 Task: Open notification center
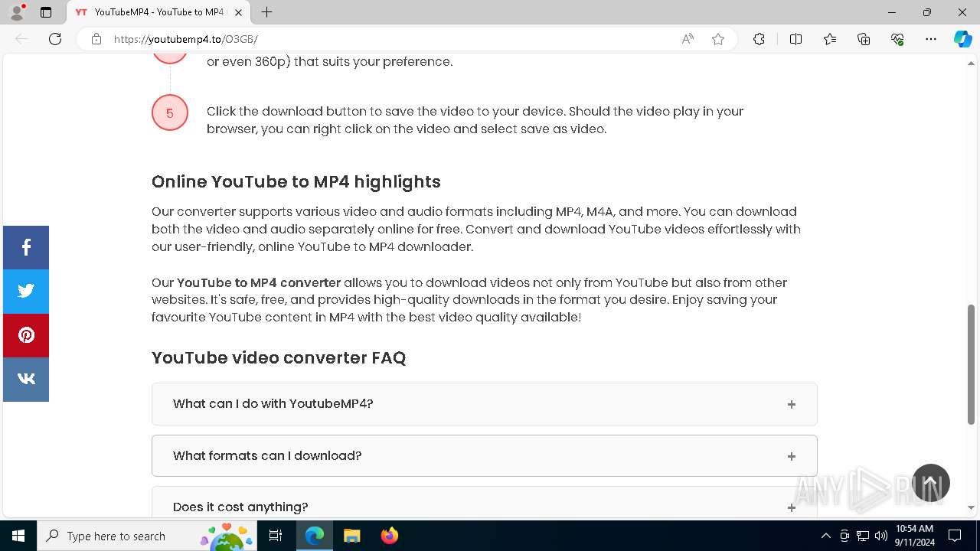[955, 536]
